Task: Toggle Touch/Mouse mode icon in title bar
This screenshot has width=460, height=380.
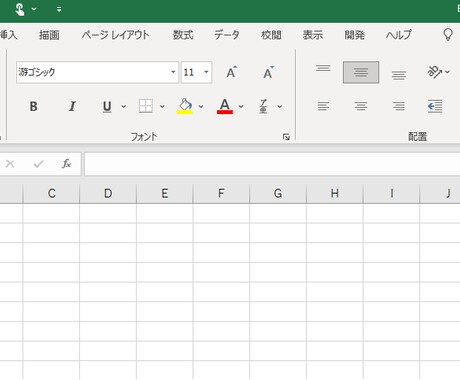Action: click(x=20, y=9)
